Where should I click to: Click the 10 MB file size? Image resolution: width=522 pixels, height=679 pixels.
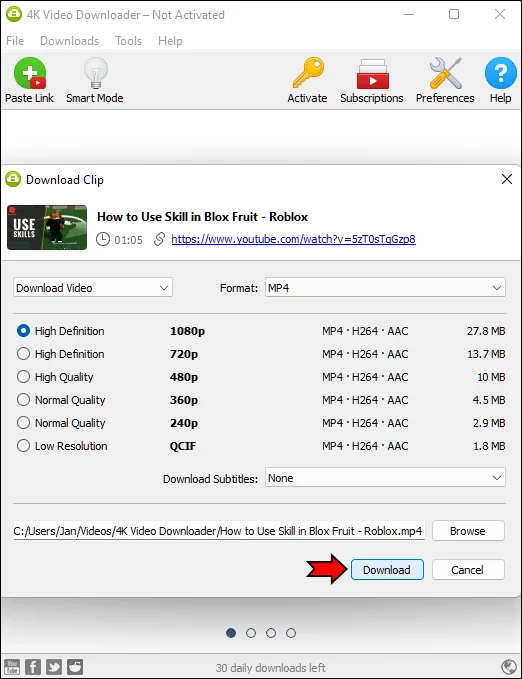pos(491,377)
